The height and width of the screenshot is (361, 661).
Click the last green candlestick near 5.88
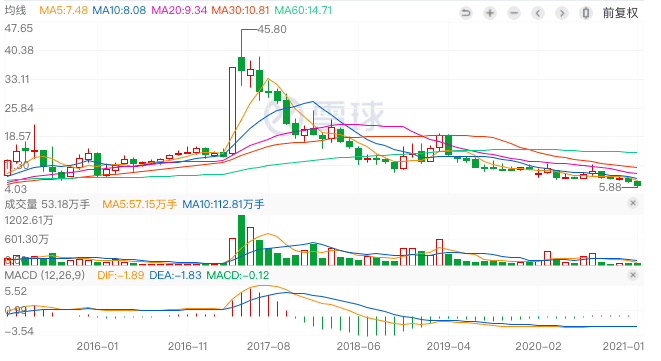(637, 183)
